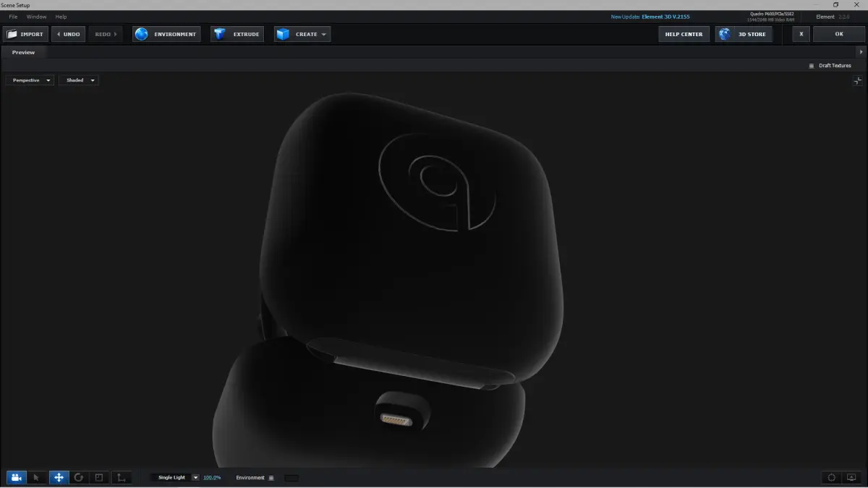Open the Shaded display mode dropdown

(78, 80)
